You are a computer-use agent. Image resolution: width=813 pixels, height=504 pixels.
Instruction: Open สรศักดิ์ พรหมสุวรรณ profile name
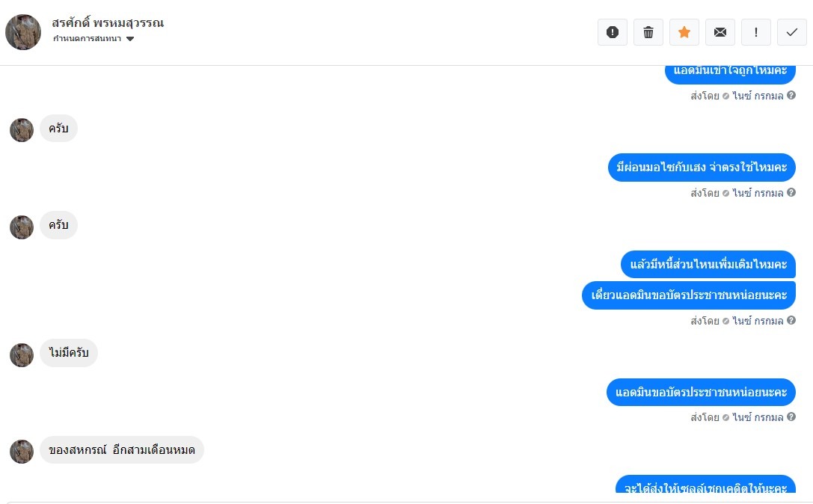[x=108, y=23]
